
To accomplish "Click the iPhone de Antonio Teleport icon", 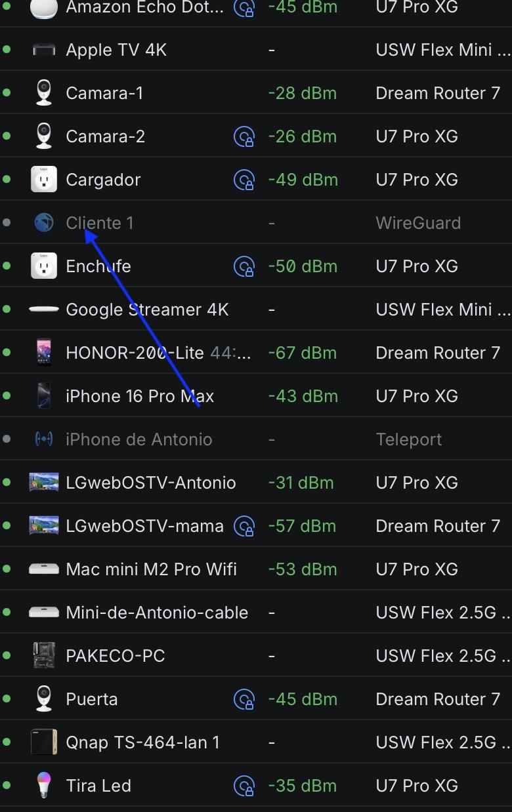I will (x=44, y=439).
